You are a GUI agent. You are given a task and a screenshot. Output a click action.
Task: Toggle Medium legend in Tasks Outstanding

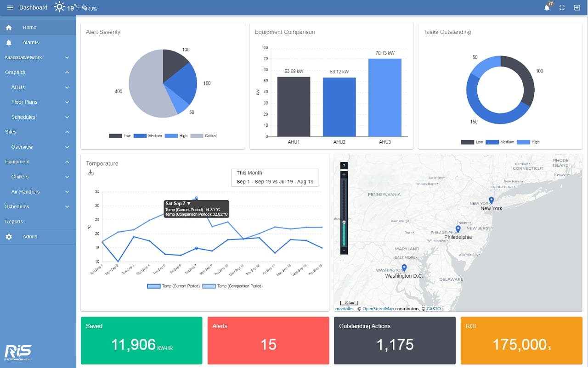pos(499,142)
